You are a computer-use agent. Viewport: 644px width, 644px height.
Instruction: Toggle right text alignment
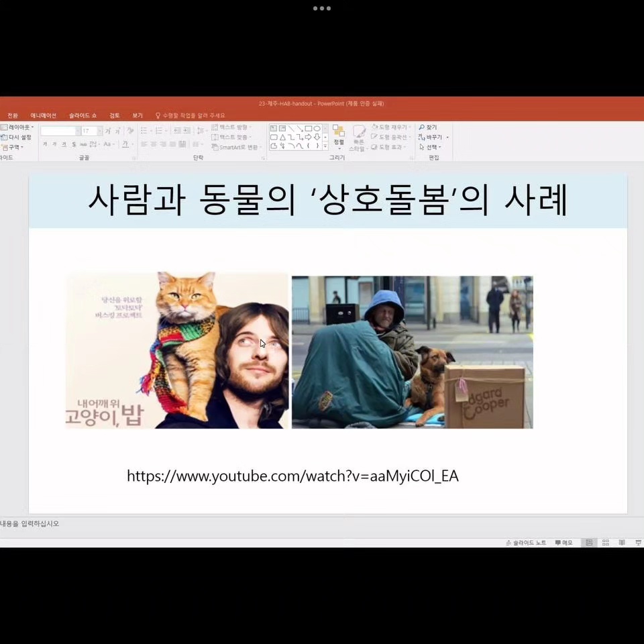(x=163, y=144)
